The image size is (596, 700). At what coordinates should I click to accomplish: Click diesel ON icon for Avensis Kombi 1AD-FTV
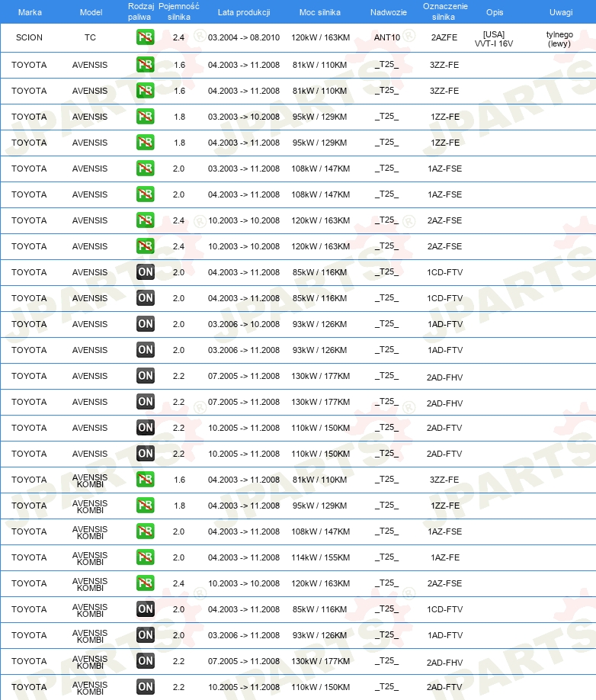[x=146, y=635]
